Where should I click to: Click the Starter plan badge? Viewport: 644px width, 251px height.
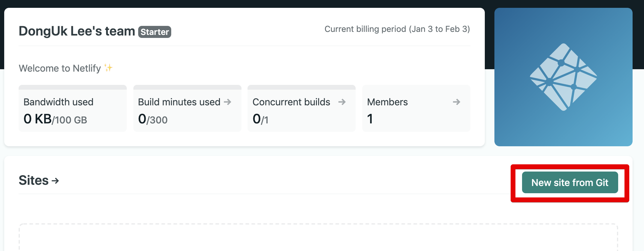[155, 32]
